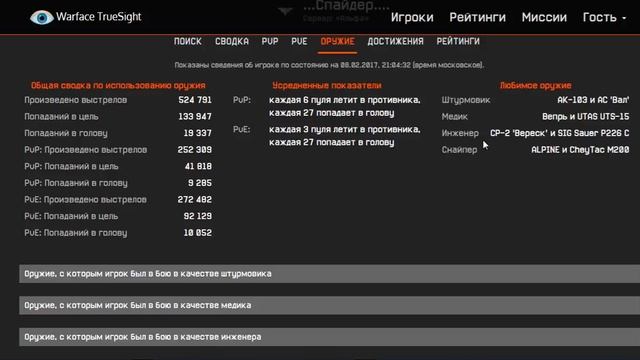Select the PvP shots value 252 309
Viewport: 640px width, 360px height.
tap(195, 150)
